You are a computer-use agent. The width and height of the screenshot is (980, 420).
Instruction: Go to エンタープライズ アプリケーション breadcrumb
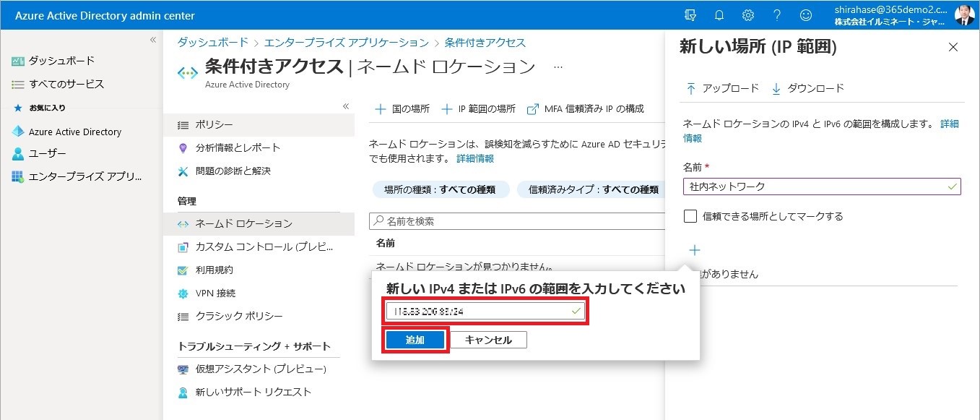(x=347, y=43)
